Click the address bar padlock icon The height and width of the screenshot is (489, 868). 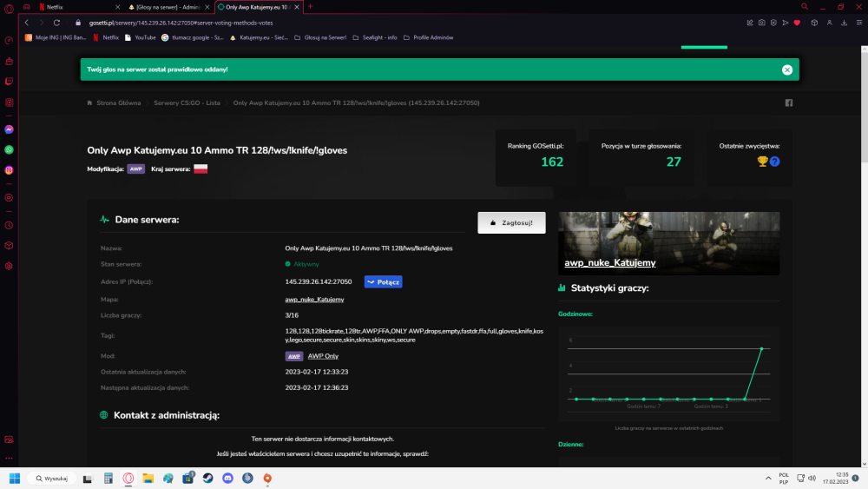coord(78,23)
